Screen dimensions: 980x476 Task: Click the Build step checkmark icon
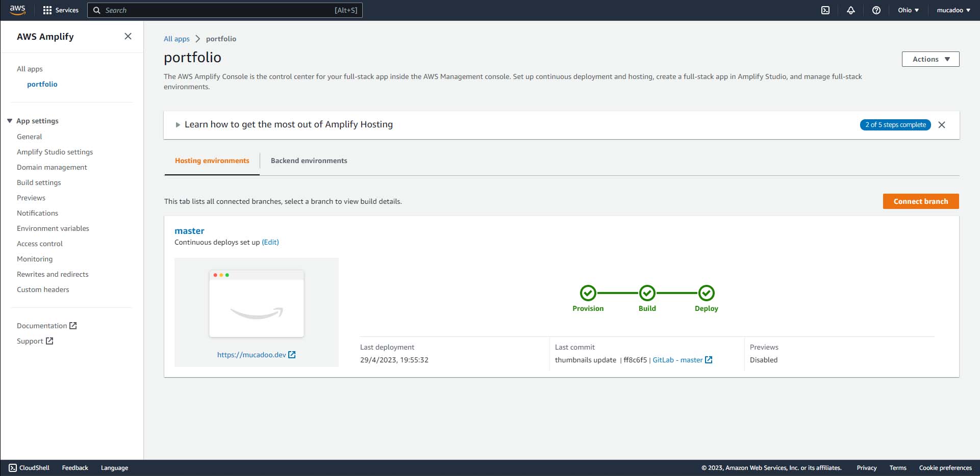tap(647, 293)
